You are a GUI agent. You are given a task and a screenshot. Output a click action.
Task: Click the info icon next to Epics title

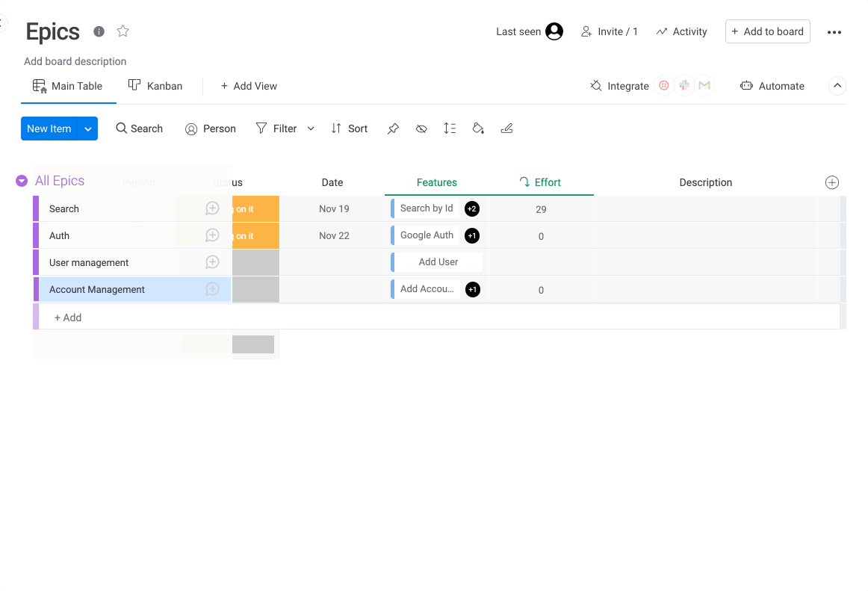(98, 31)
